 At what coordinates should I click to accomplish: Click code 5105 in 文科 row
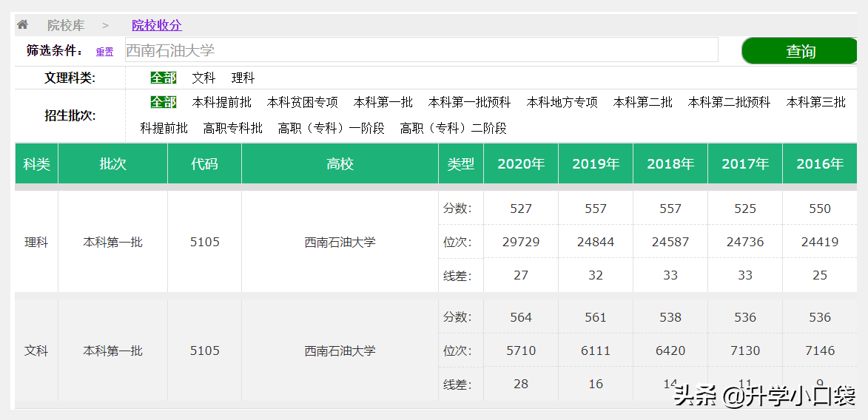[x=205, y=350]
